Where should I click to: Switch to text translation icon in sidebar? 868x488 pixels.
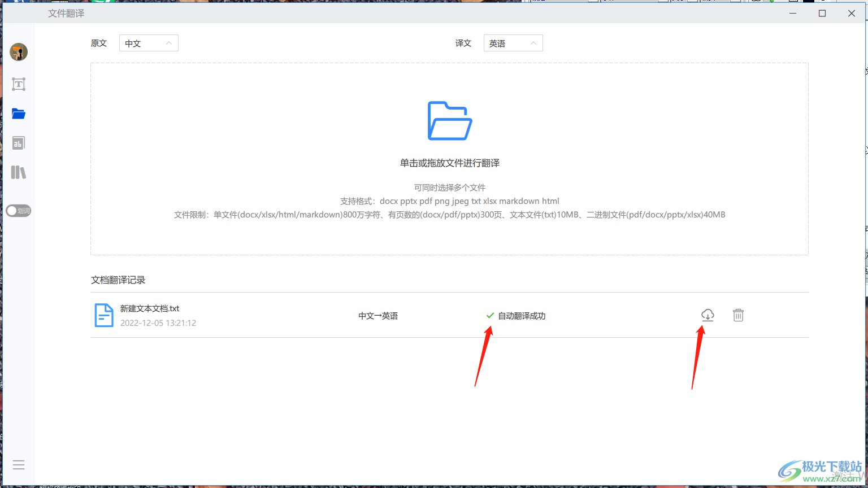(19, 84)
